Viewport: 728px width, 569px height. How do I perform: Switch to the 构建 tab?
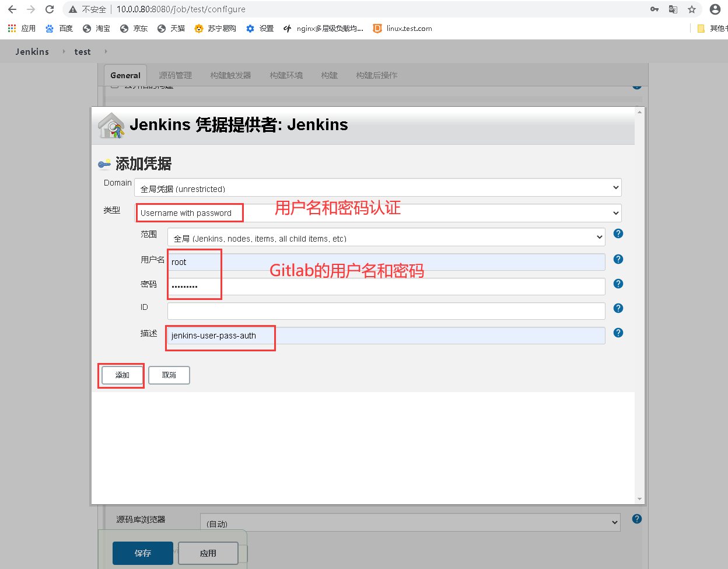[329, 75]
